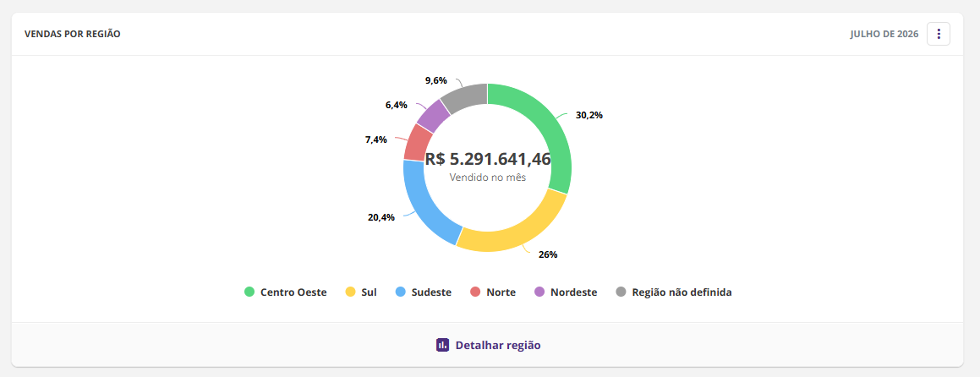
Task: Toggle the Sudeste legend blue dot
Action: [401, 292]
